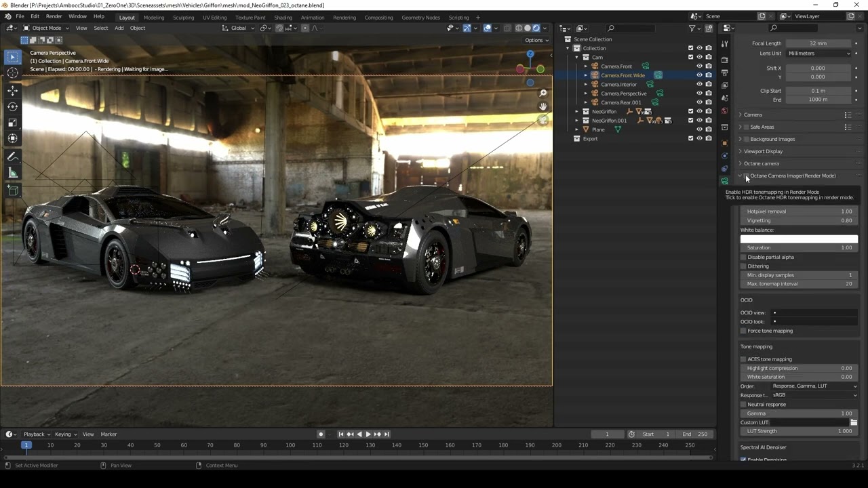Screen dimensions: 868x488
Task: Click the pan hand icon in viewport
Action: tap(542, 106)
